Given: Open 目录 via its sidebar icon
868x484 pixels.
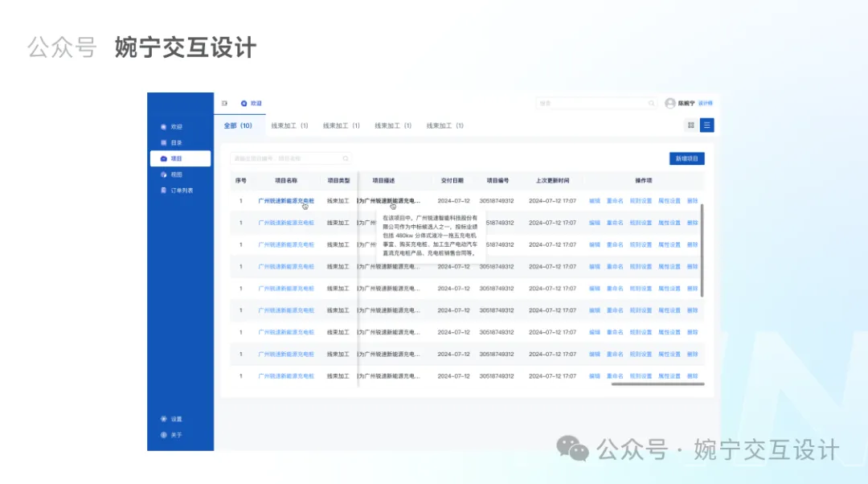Looking at the screenshot, I should point(163,143).
